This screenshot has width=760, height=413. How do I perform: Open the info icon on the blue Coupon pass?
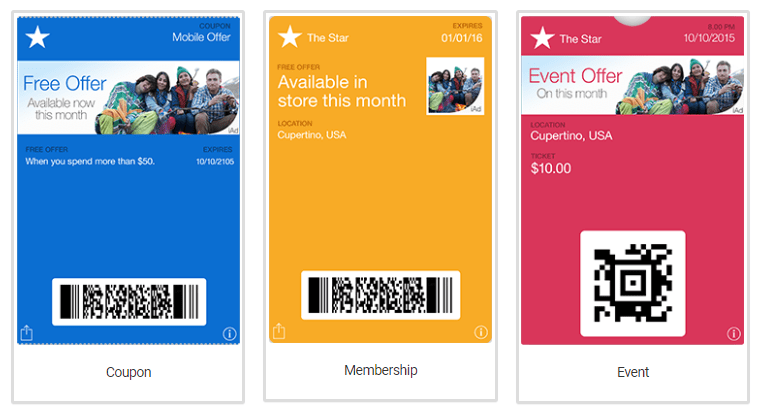tap(229, 334)
